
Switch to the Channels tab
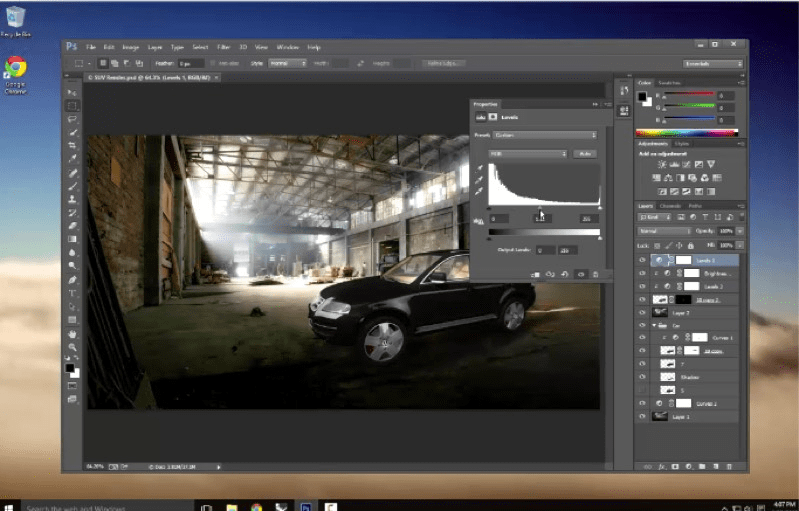[x=670, y=206]
